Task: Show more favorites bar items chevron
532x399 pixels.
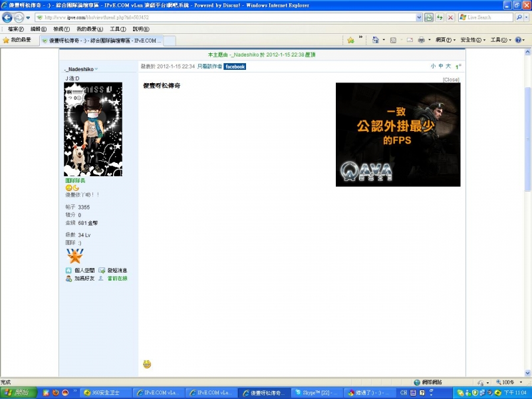Action: 360,37
